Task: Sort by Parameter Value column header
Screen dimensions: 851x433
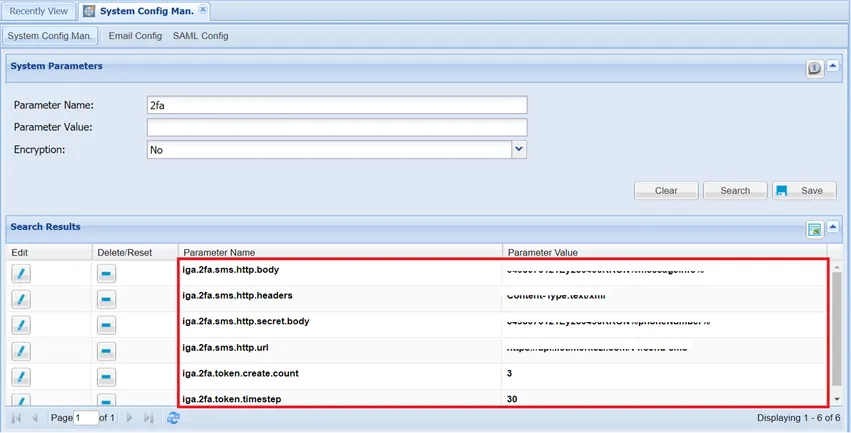Action: click(x=664, y=252)
